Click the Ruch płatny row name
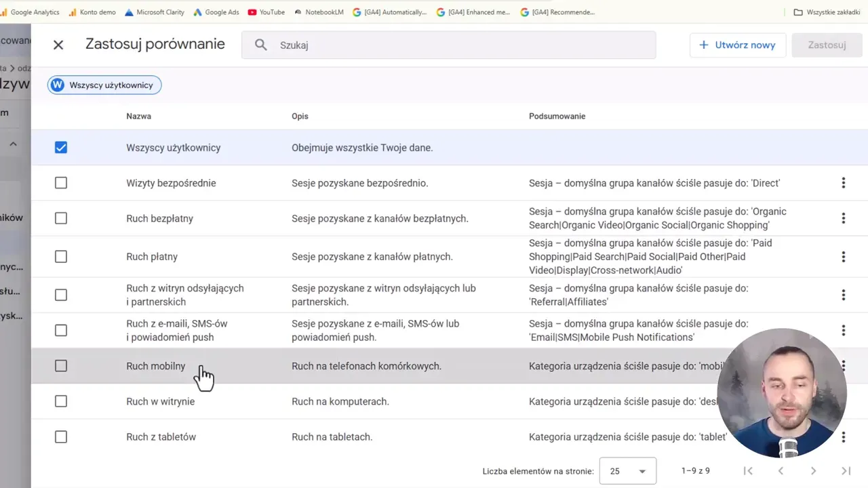The width and height of the screenshot is (868, 488). (x=152, y=256)
